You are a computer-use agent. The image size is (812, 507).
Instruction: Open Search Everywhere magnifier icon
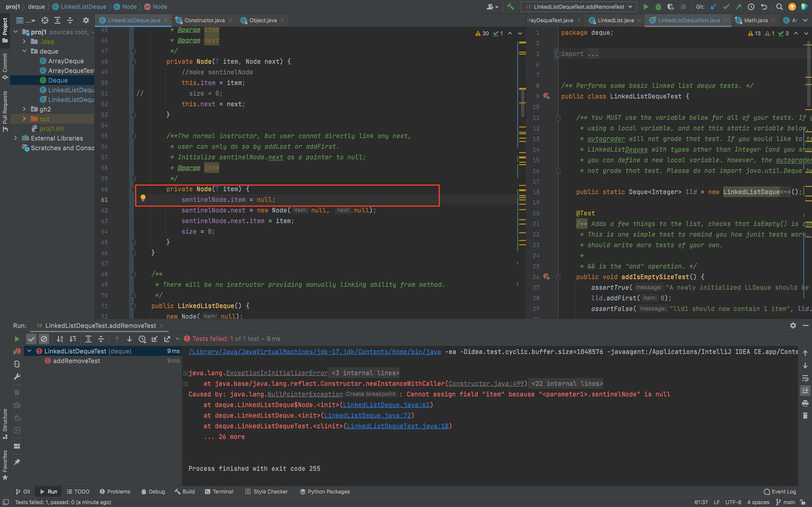click(779, 7)
